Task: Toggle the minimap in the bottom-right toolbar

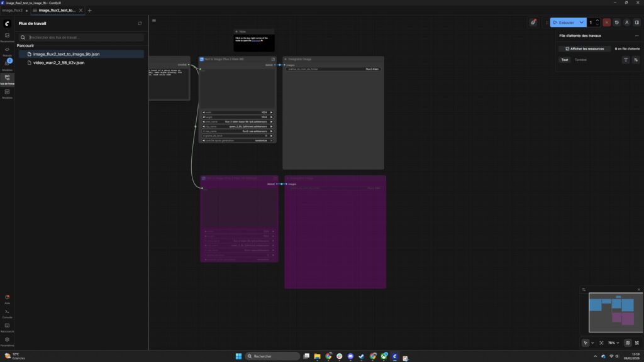Action: pos(628,343)
